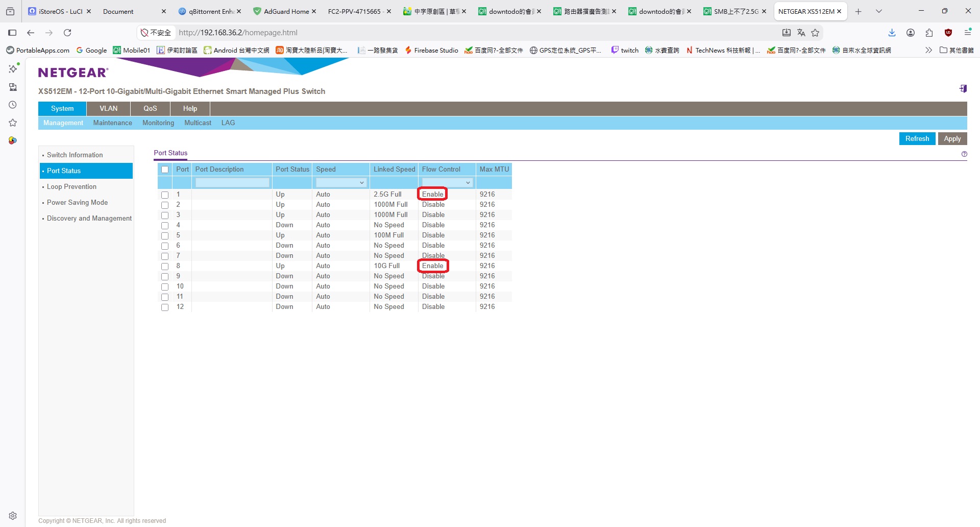Open the browser extensions icon
The height and width of the screenshot is (527, 980).
pos(929,33)
